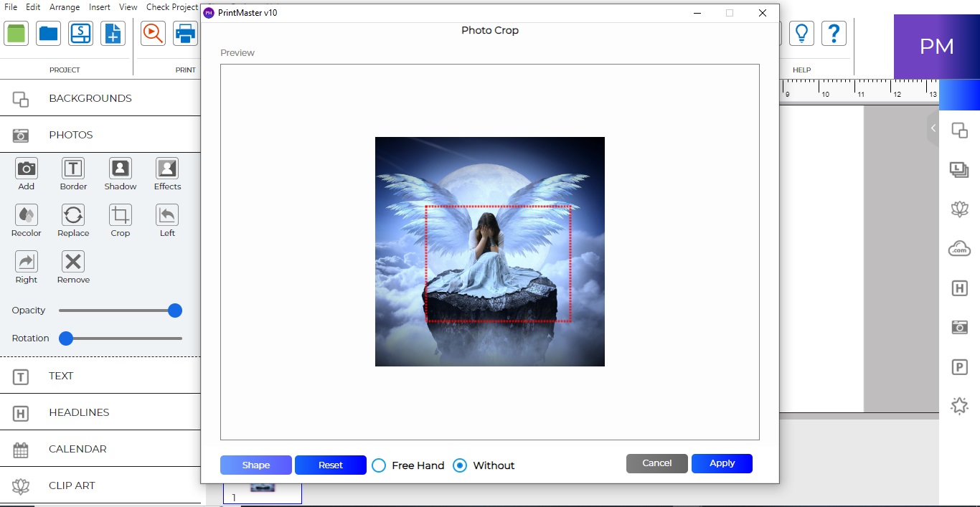Expand the HEADLINES panel section
980x507 pixels.
click(x=100, y=412)
